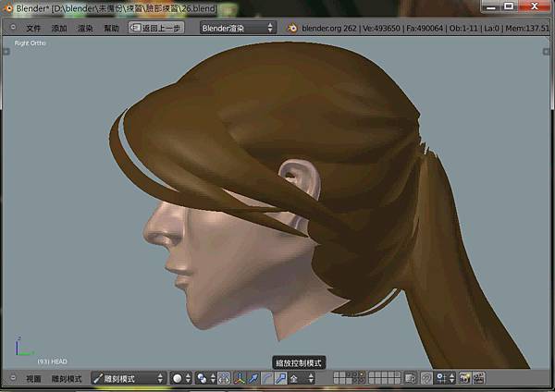Open the 全 transform orientation dropdown

pyautogui.click(x=302, y=378)
